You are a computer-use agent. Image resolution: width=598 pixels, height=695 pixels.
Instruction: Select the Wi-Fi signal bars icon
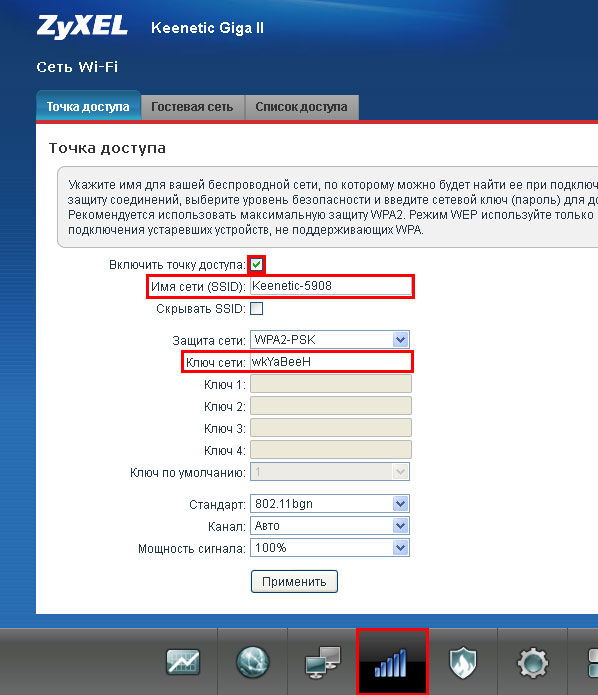(x=392, y=662)
